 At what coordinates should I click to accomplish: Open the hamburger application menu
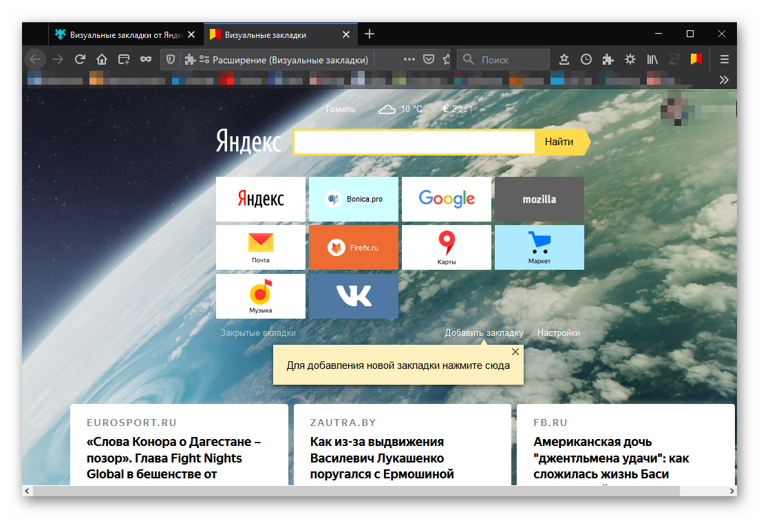(x=724, y=60)
